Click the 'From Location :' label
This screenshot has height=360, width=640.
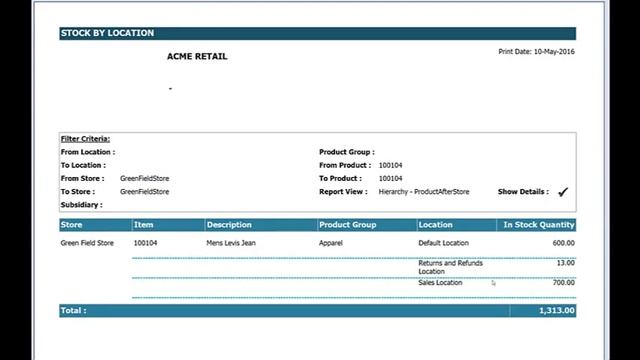(88, 152)
